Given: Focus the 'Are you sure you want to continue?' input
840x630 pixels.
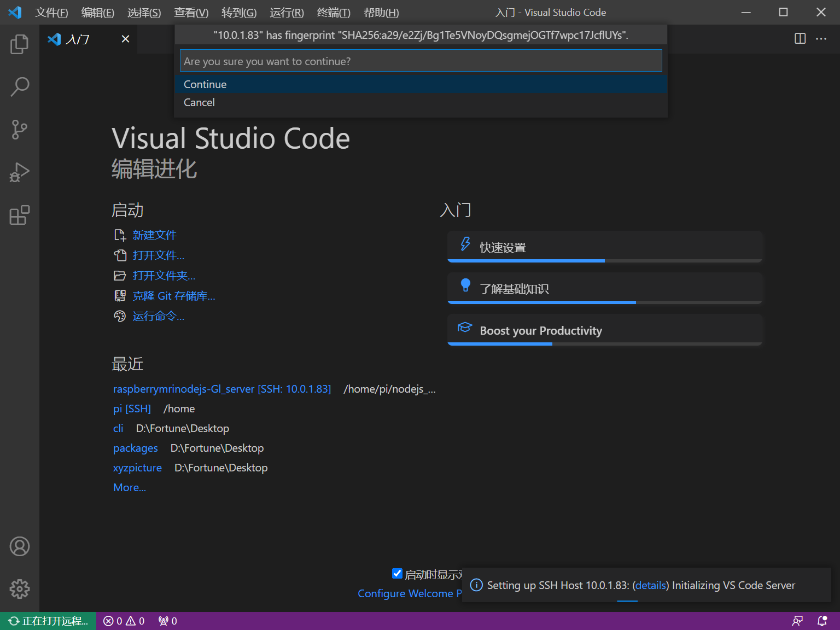Looking at the screenshot, I should click(x=421, y=61).
